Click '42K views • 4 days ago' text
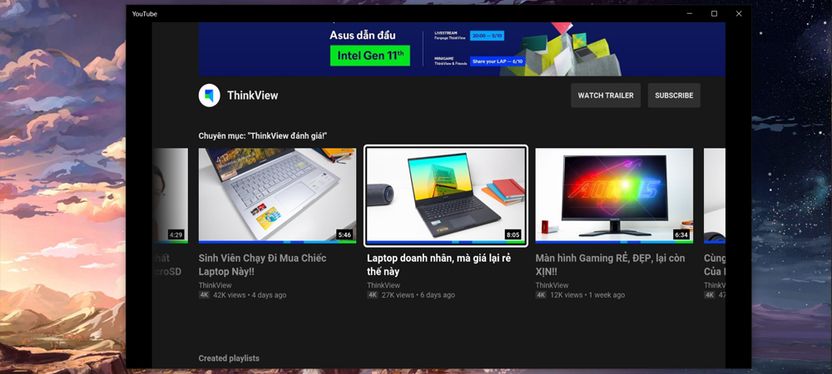The image size is (832, 374). [x=249, y=295]
